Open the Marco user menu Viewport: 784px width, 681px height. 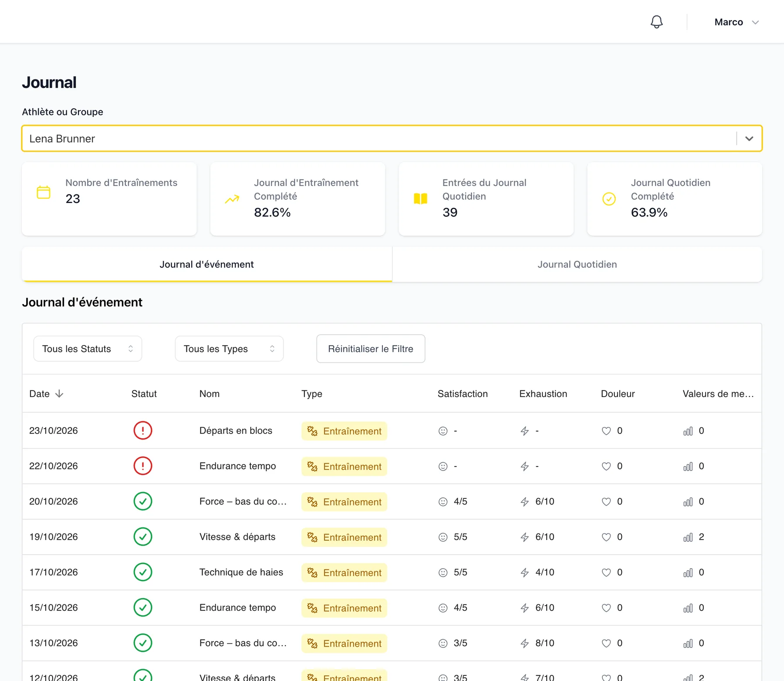(737, 22)
